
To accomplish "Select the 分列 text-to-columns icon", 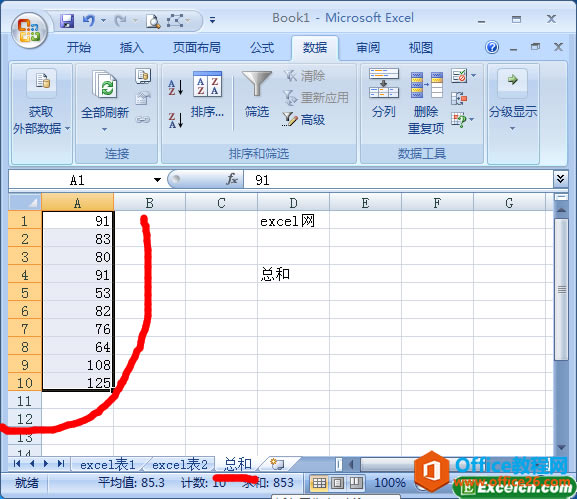I will 384,93.
